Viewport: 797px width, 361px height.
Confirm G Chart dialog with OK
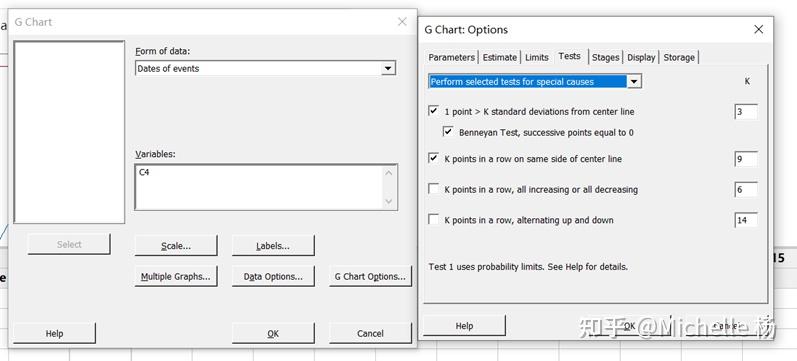[x=273, y=334]
